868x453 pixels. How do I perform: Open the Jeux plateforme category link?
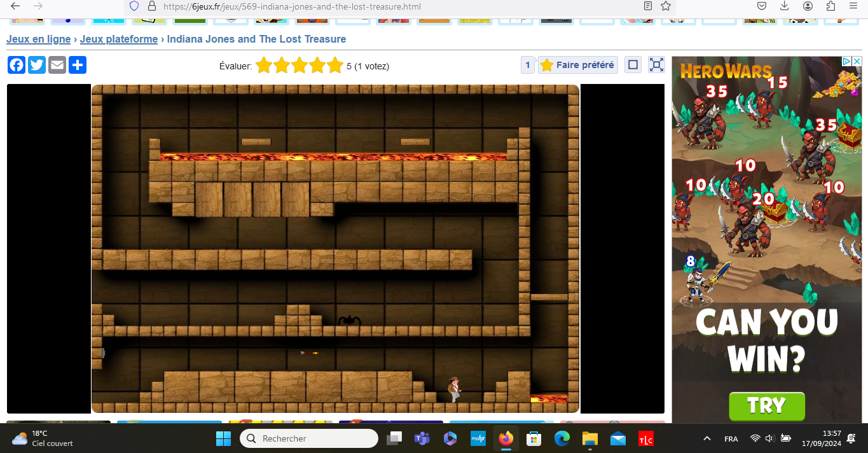pyautogui.click(x=119, y=39)
